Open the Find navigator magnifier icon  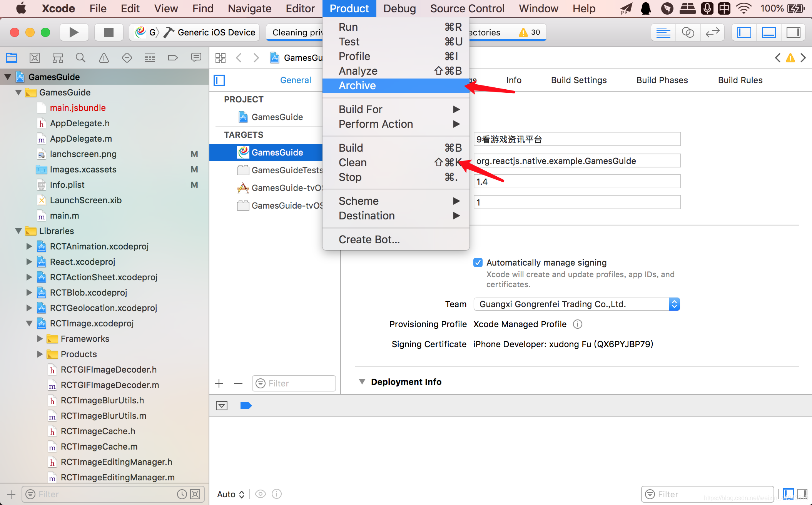click(80, 58)
